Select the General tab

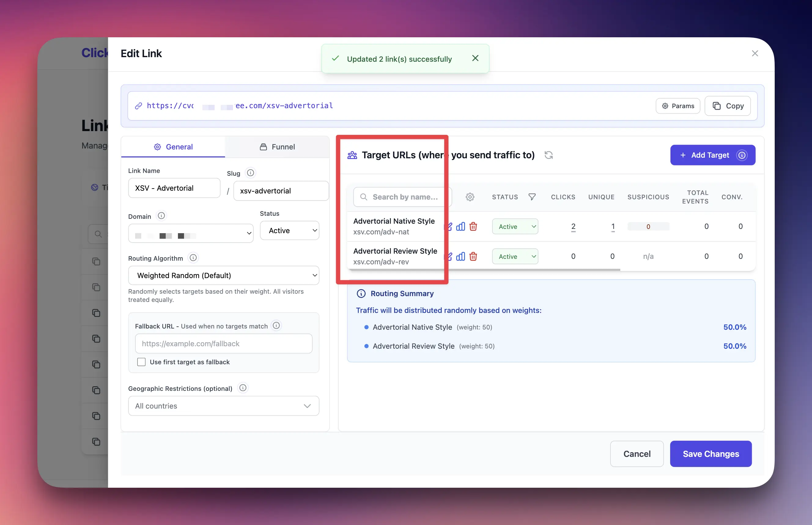click(x=173, y=147)
